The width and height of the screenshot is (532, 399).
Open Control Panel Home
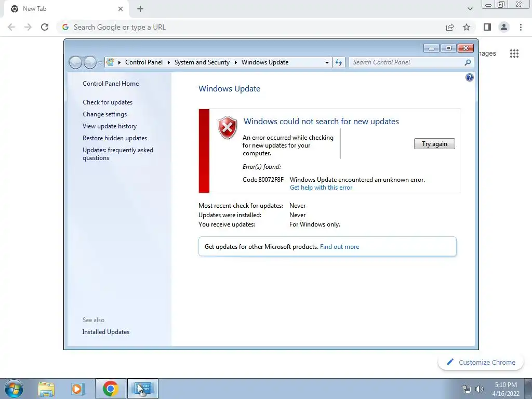[x=111, y=84]
